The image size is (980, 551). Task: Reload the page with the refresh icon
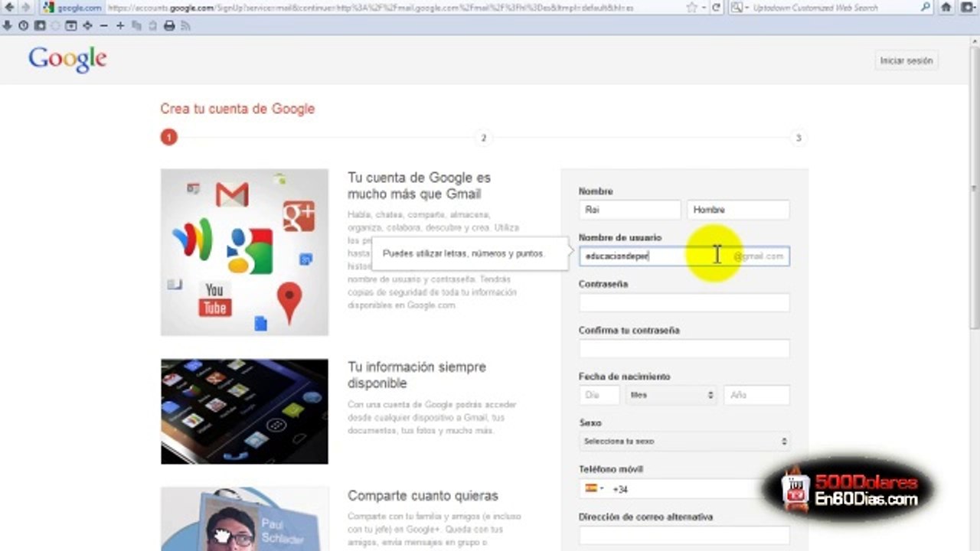coord(717,8)
